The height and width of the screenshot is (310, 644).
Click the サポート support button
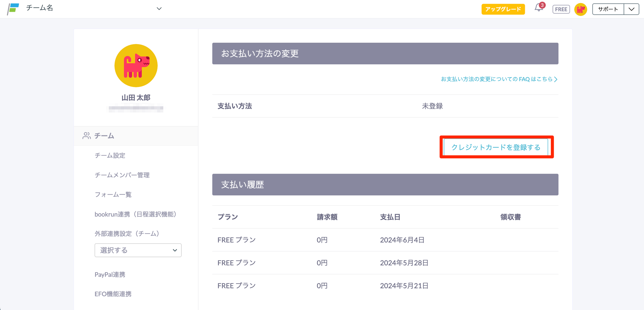(x=608, y=9)
